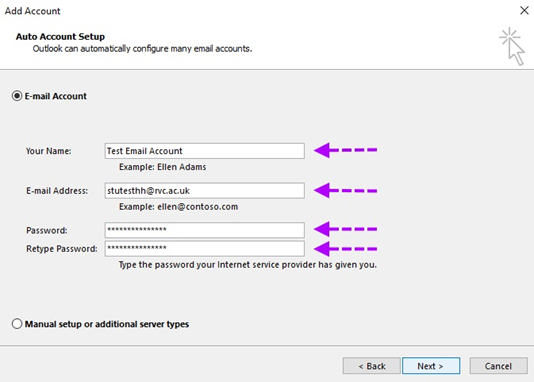
Task: Click the Password input field
Action: click(204, 230)
